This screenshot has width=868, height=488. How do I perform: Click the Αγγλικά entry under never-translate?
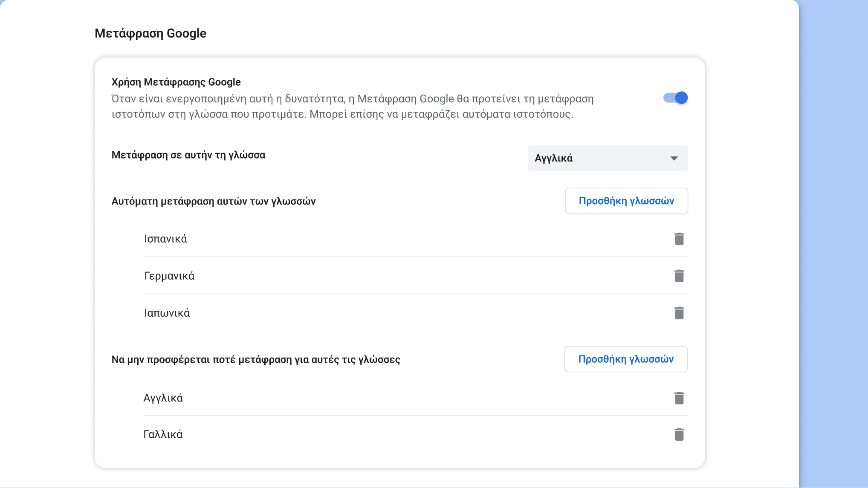(x=163, y=398)
